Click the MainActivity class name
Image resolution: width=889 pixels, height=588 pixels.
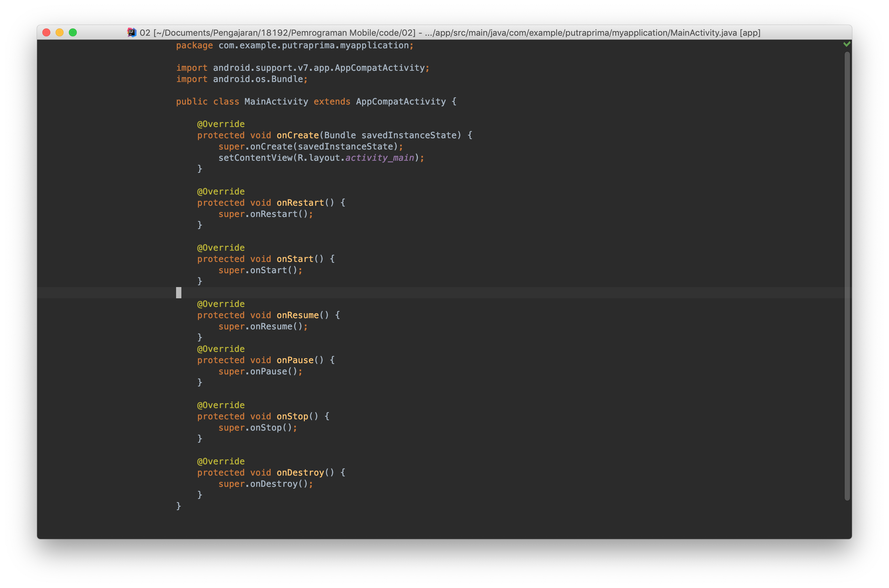pos(276,102)
